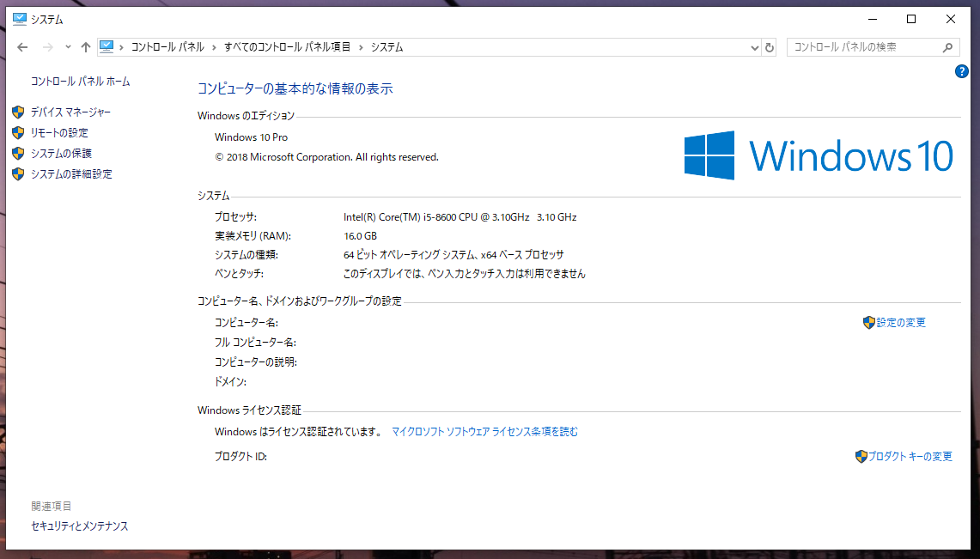
Task: Click shield icon beside システムの詳細設定
Action: point(18,174)
